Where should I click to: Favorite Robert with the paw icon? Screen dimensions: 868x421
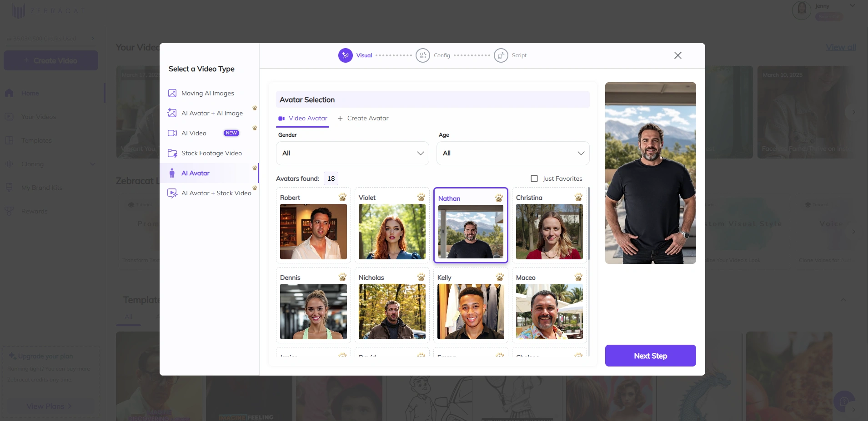(x=342, y=197)
